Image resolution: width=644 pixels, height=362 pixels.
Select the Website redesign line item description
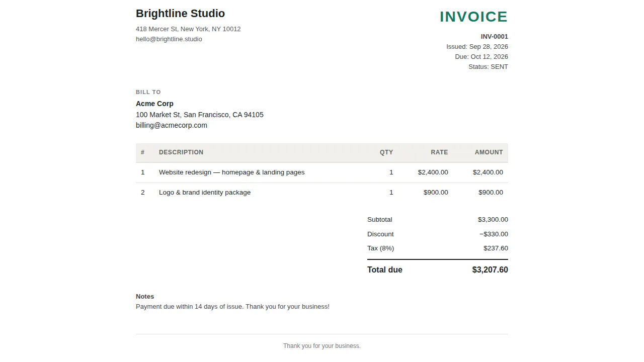click(232, 172)
